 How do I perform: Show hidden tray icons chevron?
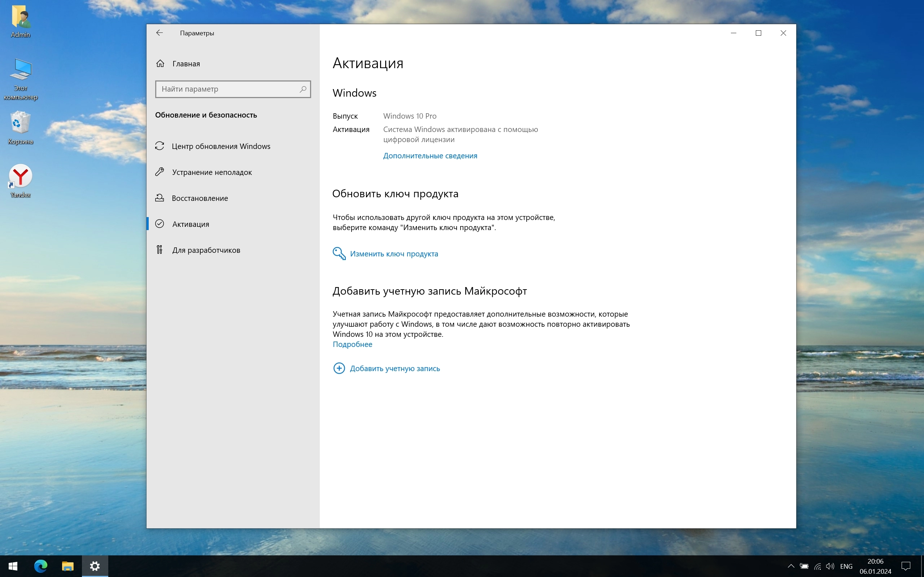coord(791,566)
